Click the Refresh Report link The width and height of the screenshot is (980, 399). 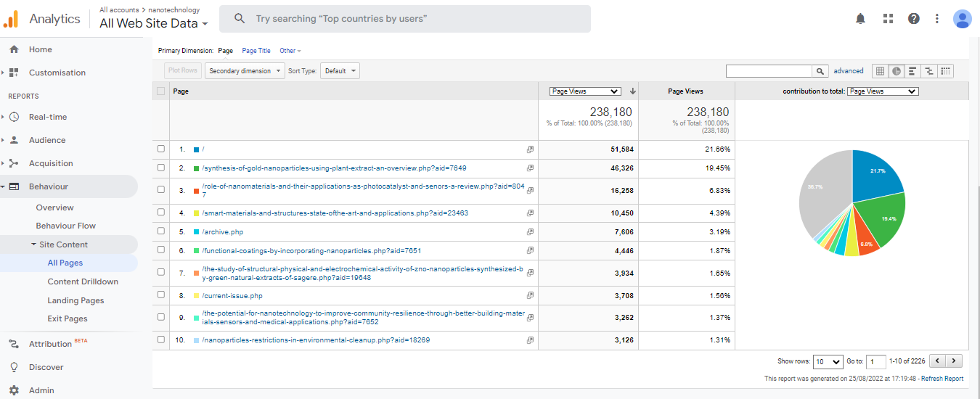pos(942,379)
